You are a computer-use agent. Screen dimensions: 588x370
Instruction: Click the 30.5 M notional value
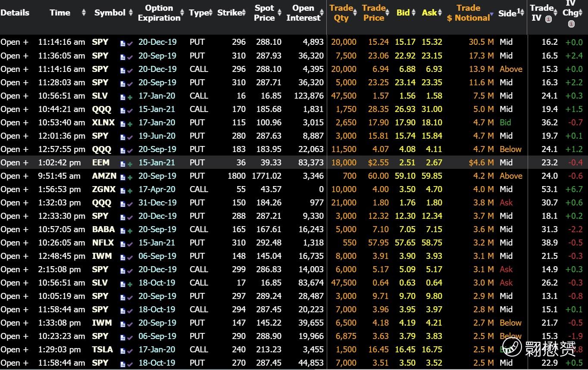[x=481, y=42]
